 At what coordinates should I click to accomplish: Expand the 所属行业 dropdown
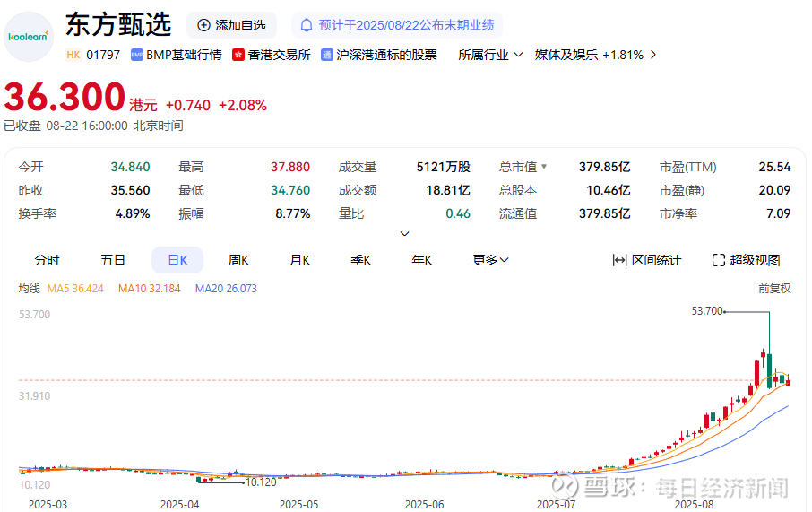click(x=490, y=55)
